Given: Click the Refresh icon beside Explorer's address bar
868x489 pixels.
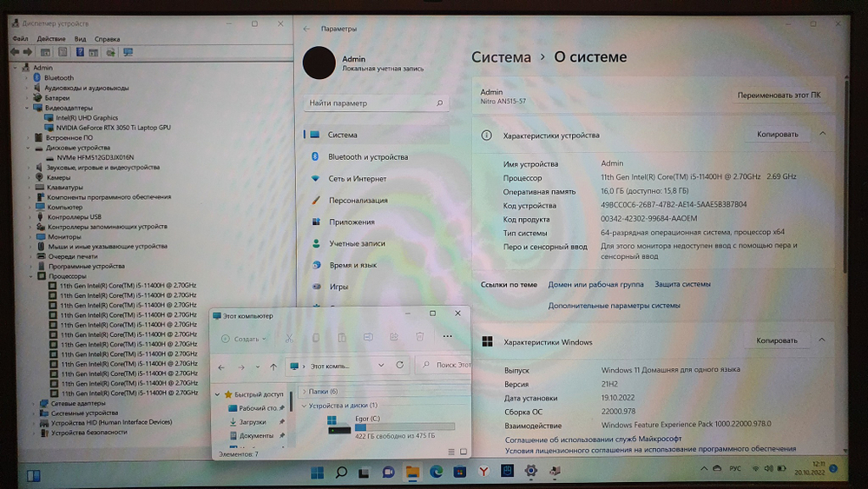Looking at the screenshot, I should [399, 365].
